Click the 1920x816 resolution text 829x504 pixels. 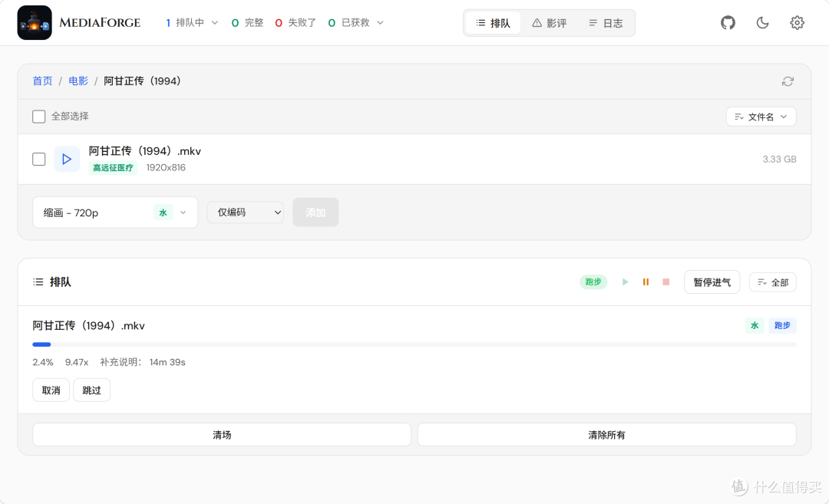[x=166, y=167]
